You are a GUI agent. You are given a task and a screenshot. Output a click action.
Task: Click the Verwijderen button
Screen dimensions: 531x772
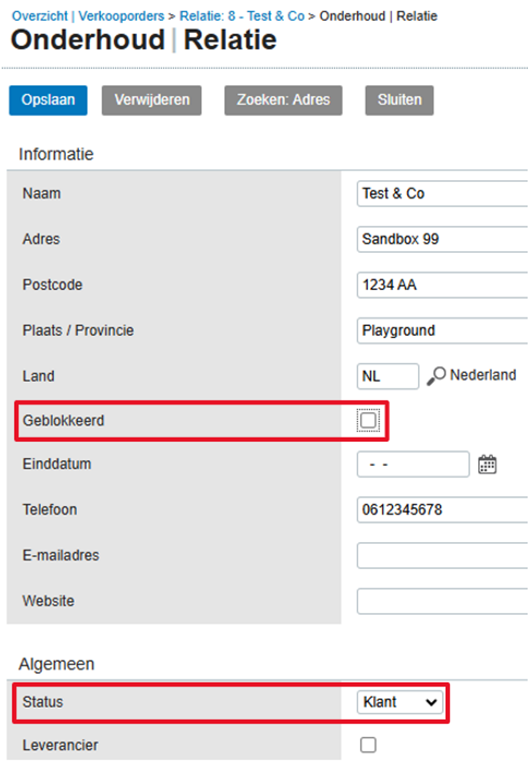tap(152, 100)
